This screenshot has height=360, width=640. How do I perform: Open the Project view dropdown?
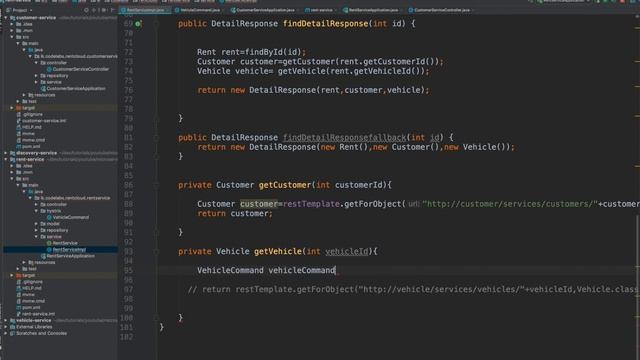[x=20, y=10]
